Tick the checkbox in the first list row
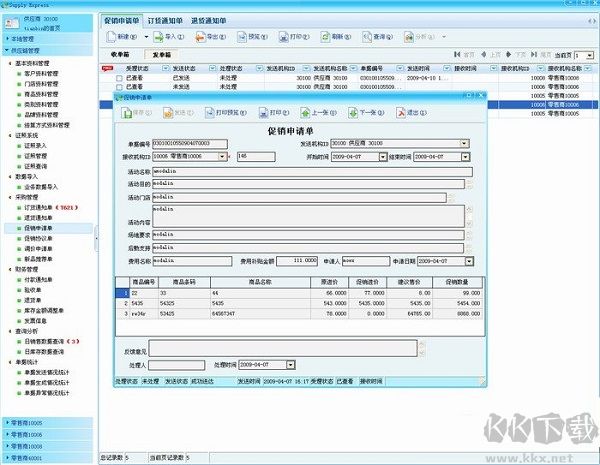Viewport: 600px width, 465px height. (x=119, y=77)
